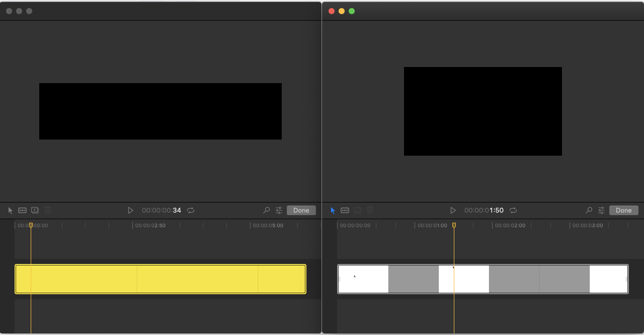Click the 00:00:05:00 ruler label in left window
Image resolution: width=644 pixels, height=335 pixels.
coord(268,226)
